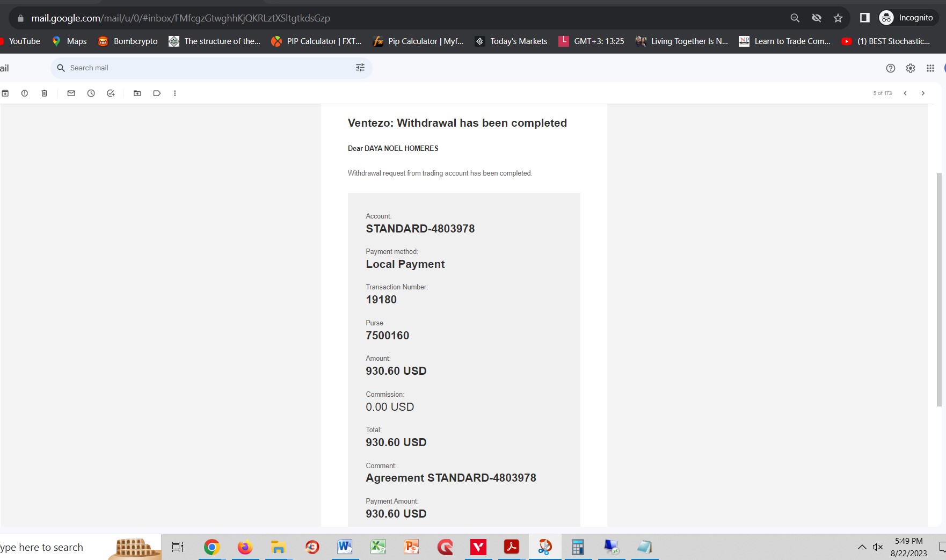Open the Maps bookmark

click(69, 41)
